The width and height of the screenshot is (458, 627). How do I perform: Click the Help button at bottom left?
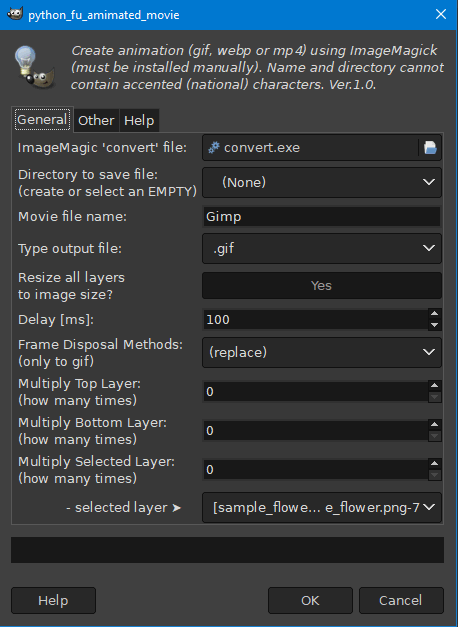(53, 600)
